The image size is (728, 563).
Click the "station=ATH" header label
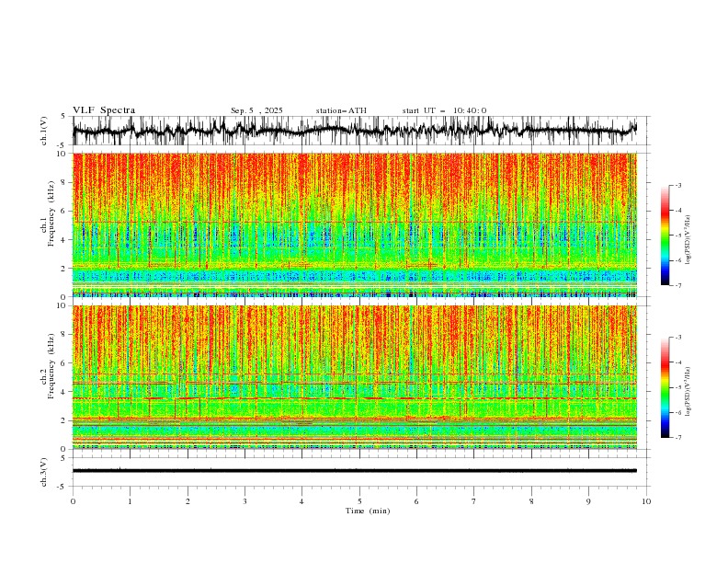pos(341,110)
